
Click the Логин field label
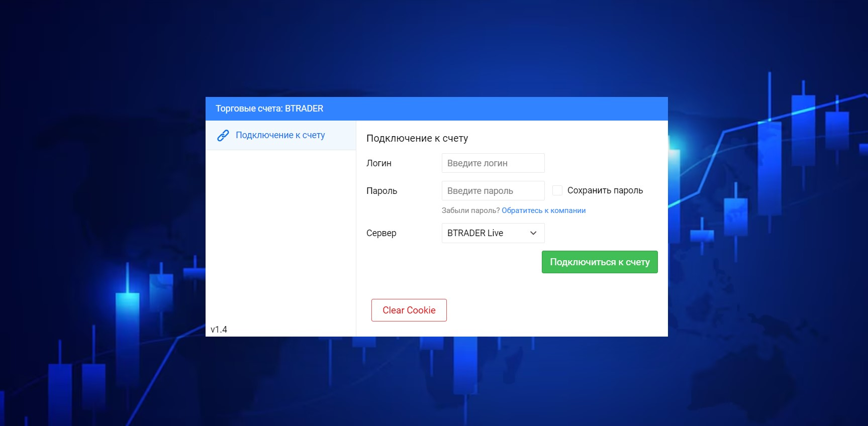[x=379, y=163]
